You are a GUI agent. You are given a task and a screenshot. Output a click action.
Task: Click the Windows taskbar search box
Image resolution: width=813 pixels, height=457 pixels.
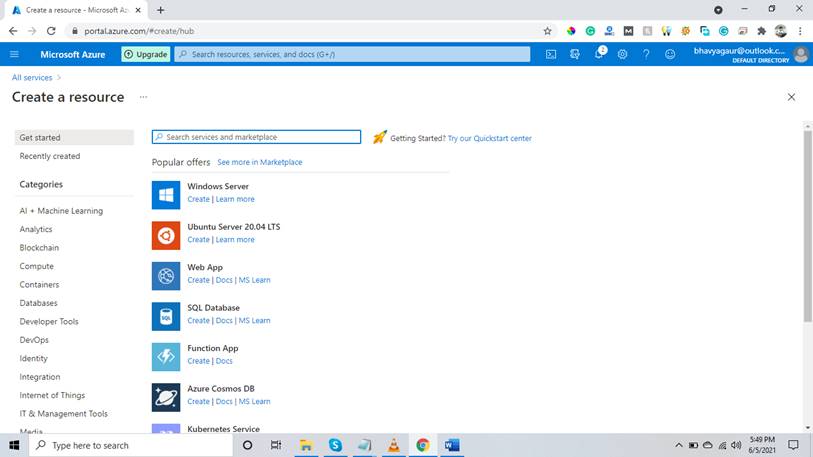point(131,445)
